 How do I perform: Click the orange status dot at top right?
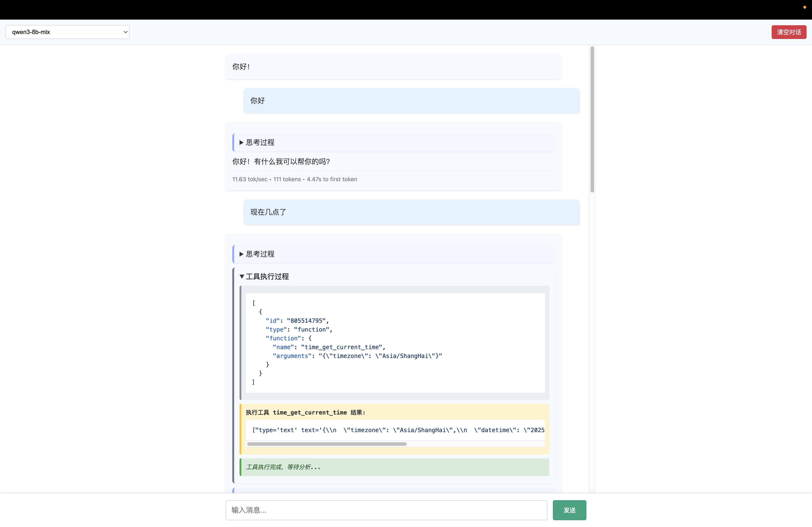point(805,7)
